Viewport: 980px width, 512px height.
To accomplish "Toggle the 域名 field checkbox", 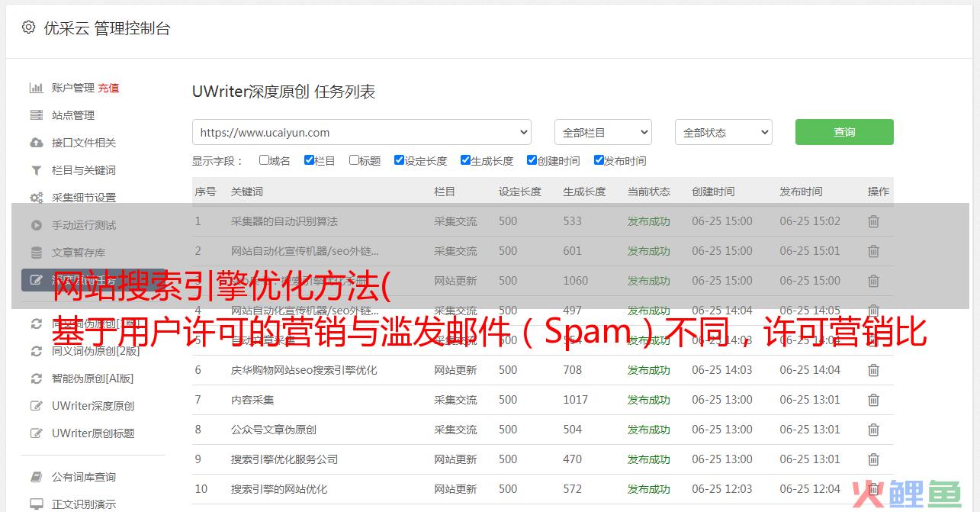I will (x=264, y=160).
